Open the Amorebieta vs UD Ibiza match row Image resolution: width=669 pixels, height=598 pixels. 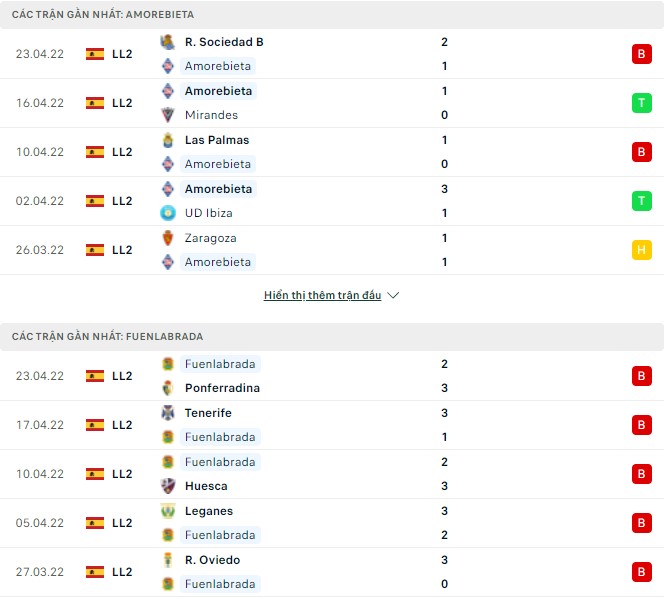[x=332, y=201]
